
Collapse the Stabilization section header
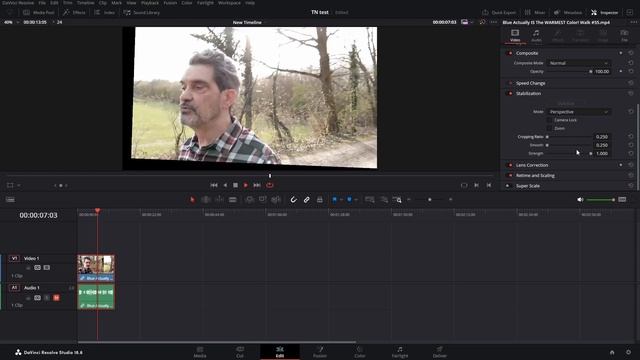528,93
